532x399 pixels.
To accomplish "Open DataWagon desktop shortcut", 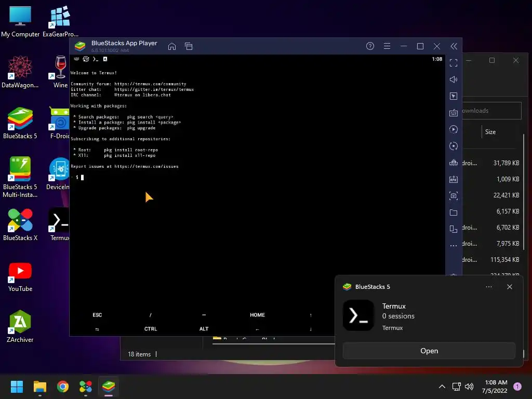I will coord(20,72).
